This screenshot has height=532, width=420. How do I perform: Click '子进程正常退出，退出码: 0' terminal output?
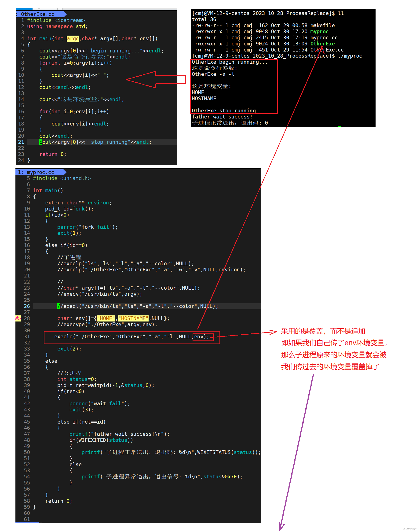pos(230,123)
